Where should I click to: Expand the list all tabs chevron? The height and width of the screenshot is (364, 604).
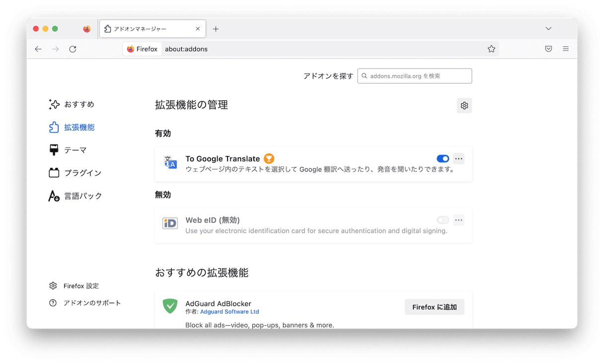[548, 29]
